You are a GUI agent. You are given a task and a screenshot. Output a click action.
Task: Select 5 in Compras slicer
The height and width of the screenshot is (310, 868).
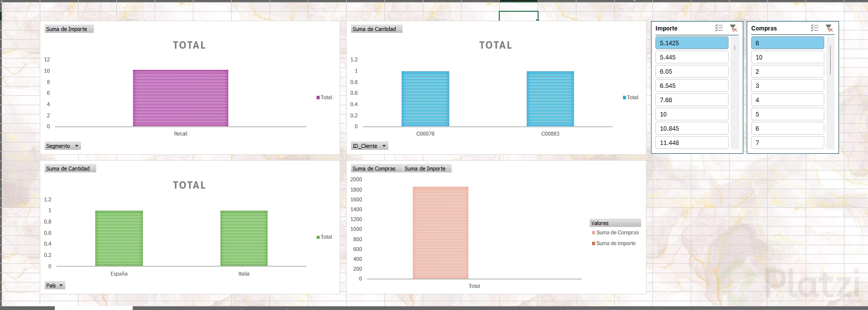pos(787,114)
